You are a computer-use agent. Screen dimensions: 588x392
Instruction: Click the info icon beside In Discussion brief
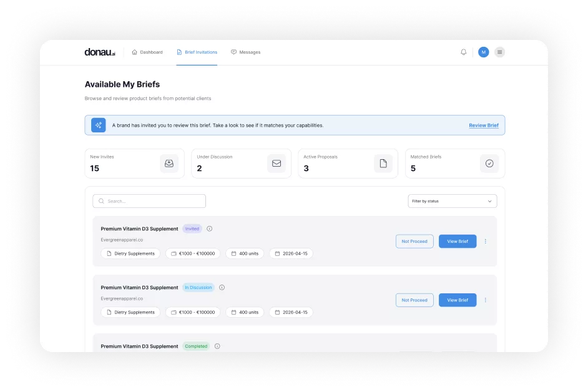point(222,287)
